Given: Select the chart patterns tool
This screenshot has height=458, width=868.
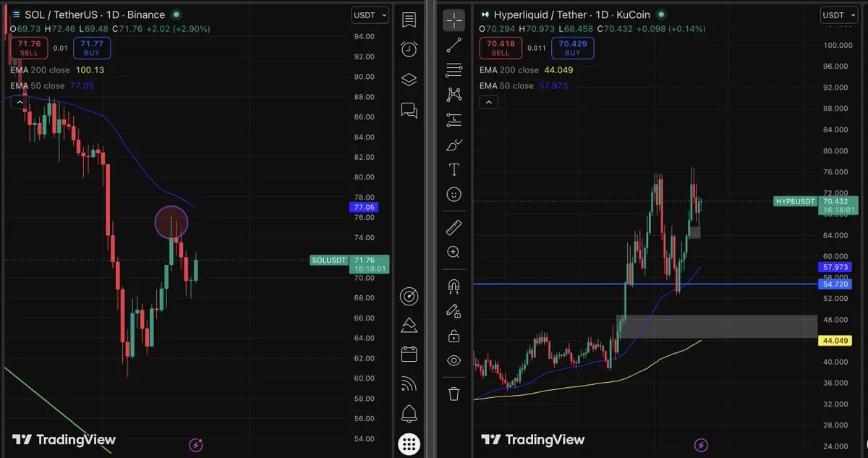Looking at the screenshot, I should click(454, 94).
